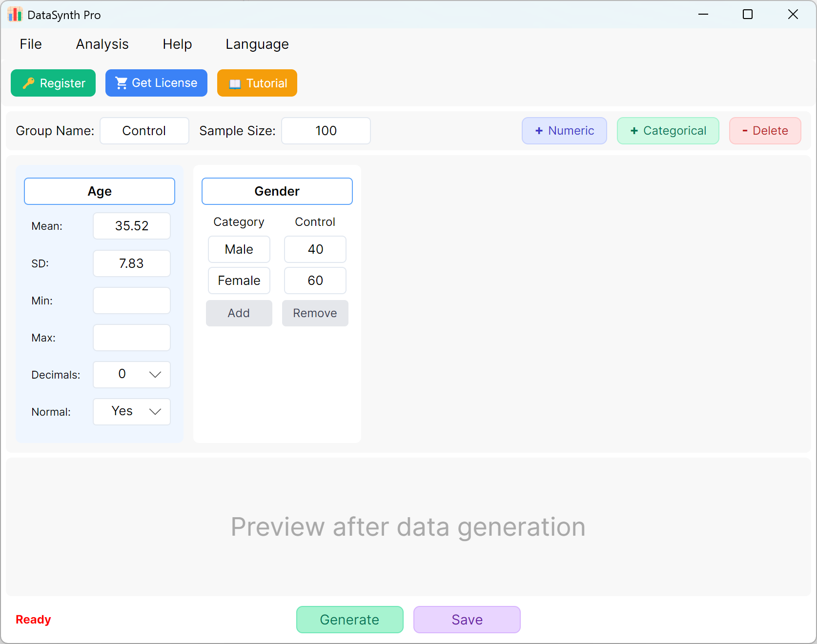The image size is (817, 644).
Task: Click the Mean value field
Action: [132, 226]
